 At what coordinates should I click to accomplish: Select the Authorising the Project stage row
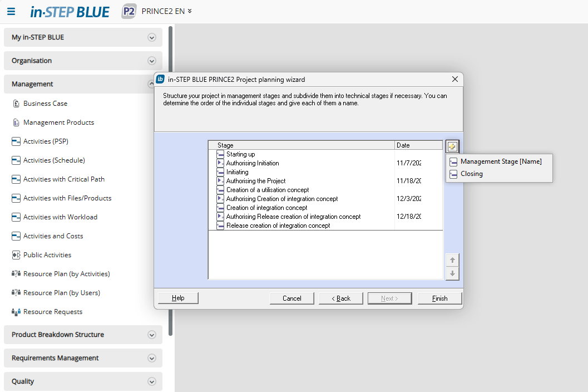[255, 181]
